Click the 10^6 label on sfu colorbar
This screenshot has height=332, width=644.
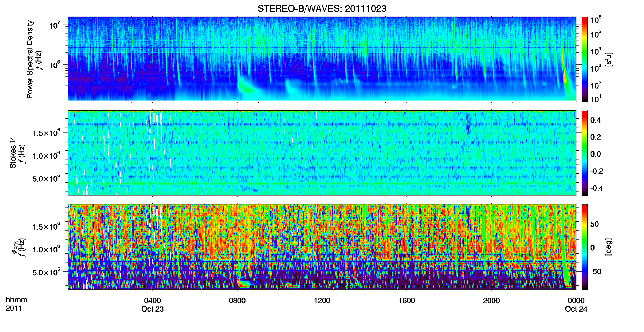596,20
